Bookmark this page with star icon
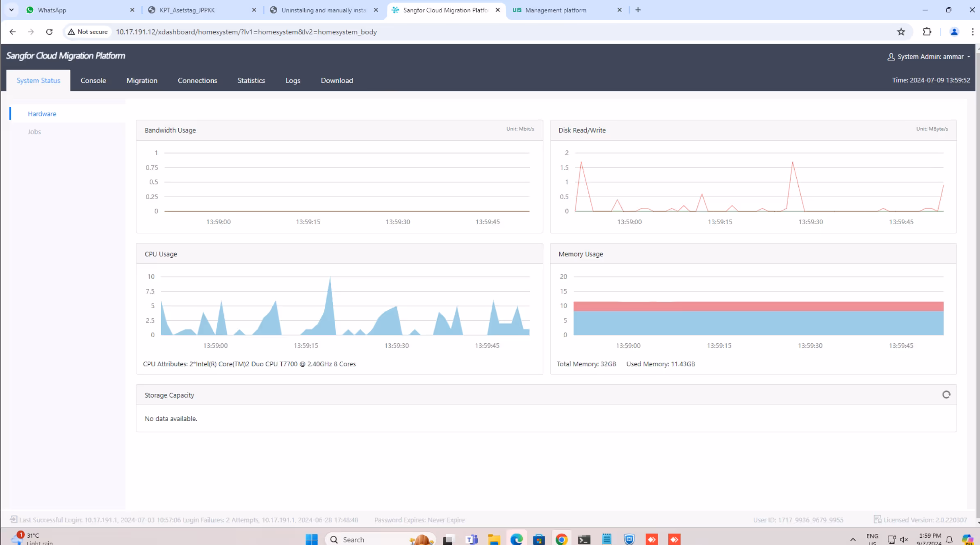This screenshot has height=545, width=980. 901,32
